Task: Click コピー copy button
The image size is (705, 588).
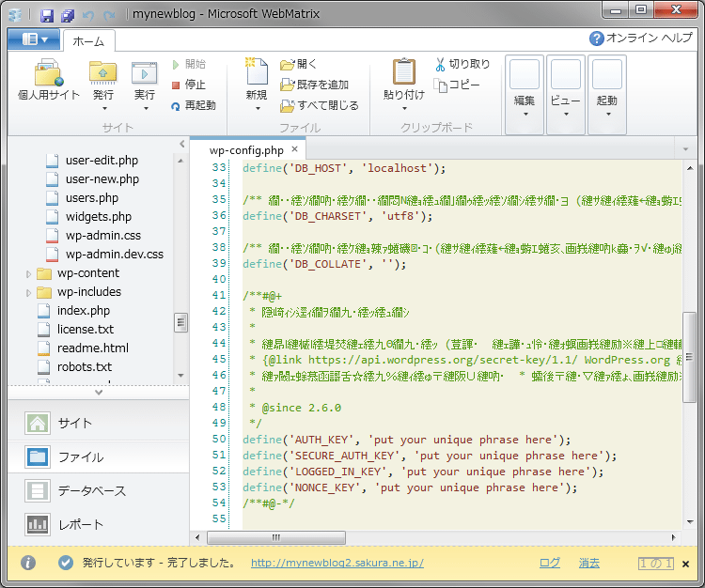Action: click(456, 85)
